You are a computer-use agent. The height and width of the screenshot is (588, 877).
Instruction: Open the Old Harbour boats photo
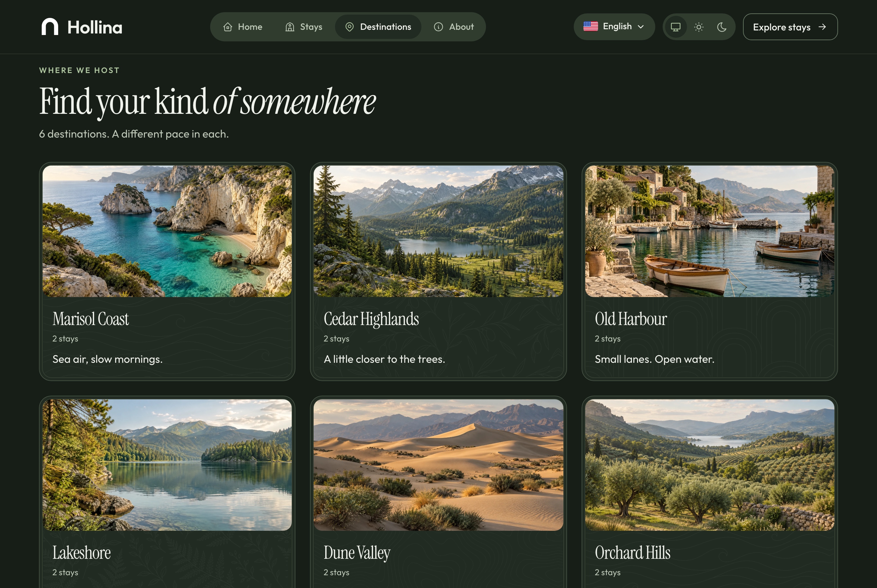tap(709, 231)
